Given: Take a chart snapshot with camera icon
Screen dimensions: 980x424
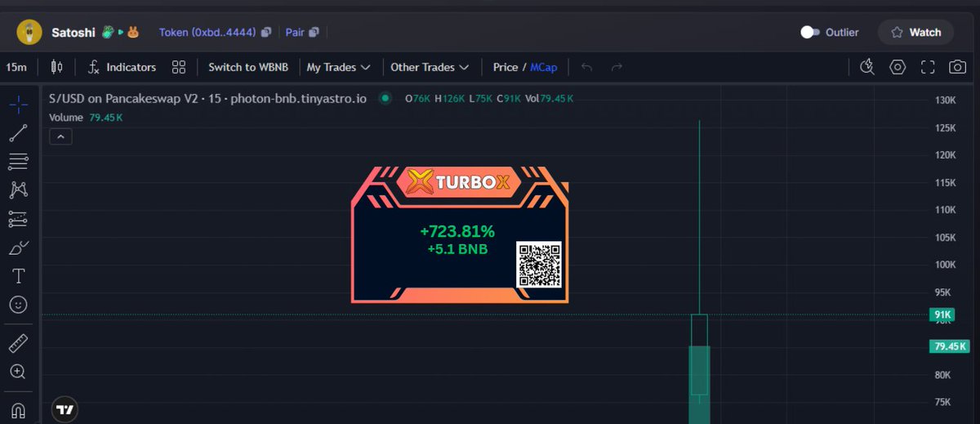Looking at the screenshot, I should (x=957, y=67).
